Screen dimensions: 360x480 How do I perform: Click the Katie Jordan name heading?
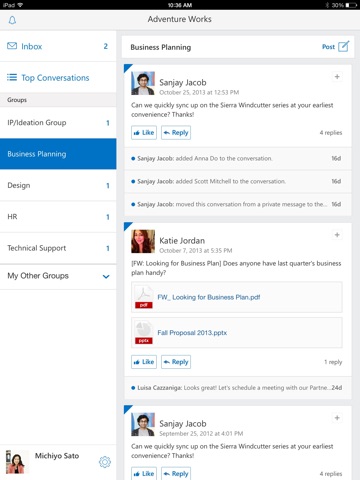(182, 240)
